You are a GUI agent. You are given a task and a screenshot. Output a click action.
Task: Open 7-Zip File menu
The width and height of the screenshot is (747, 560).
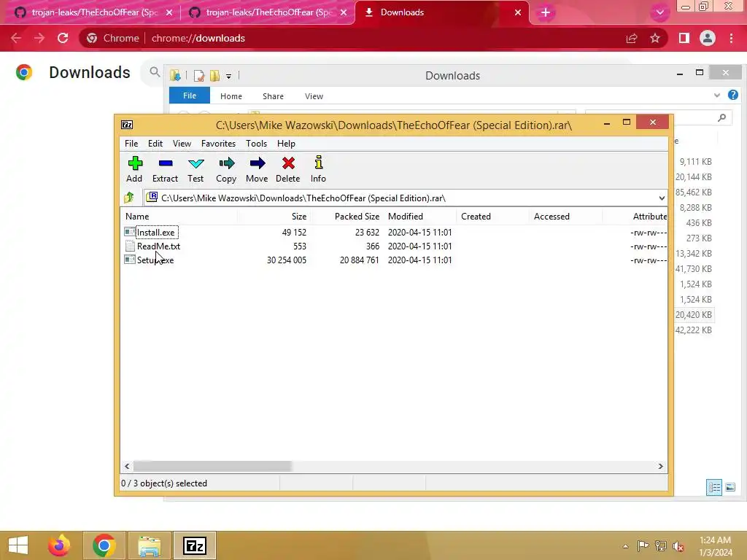click(131, 144)
